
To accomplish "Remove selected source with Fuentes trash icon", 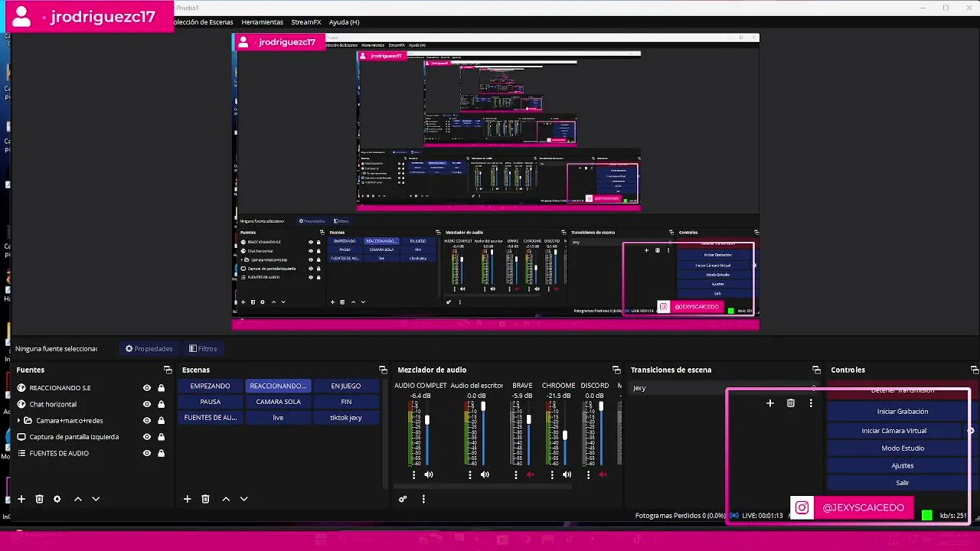I will tap(39, 499).
